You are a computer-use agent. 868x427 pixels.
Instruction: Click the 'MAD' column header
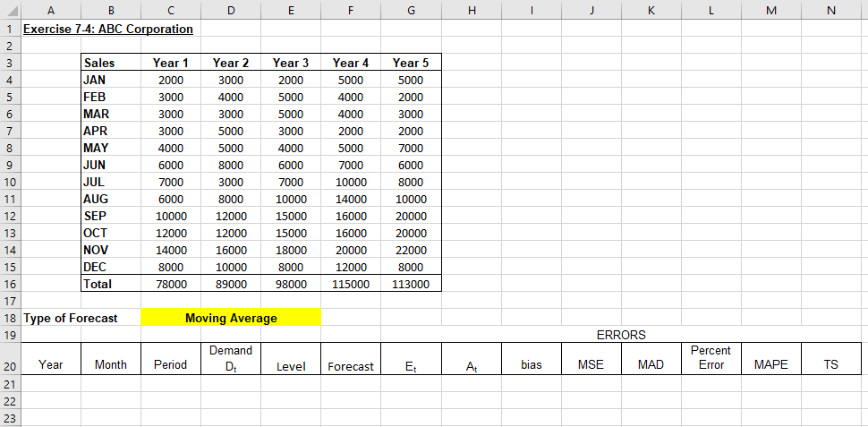pos(651,359)
